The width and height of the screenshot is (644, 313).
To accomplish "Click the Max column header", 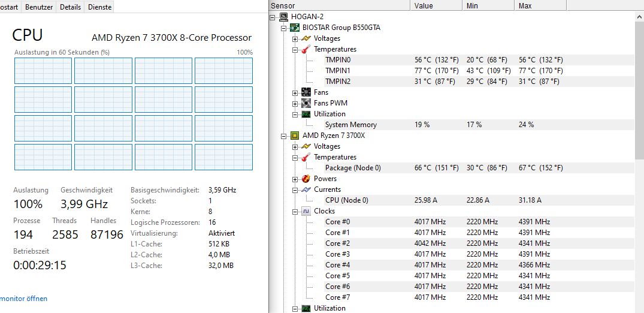I will [540, 6].
